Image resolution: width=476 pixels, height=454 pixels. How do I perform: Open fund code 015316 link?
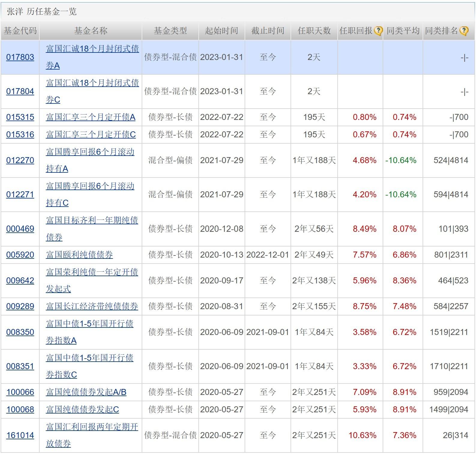20,135
